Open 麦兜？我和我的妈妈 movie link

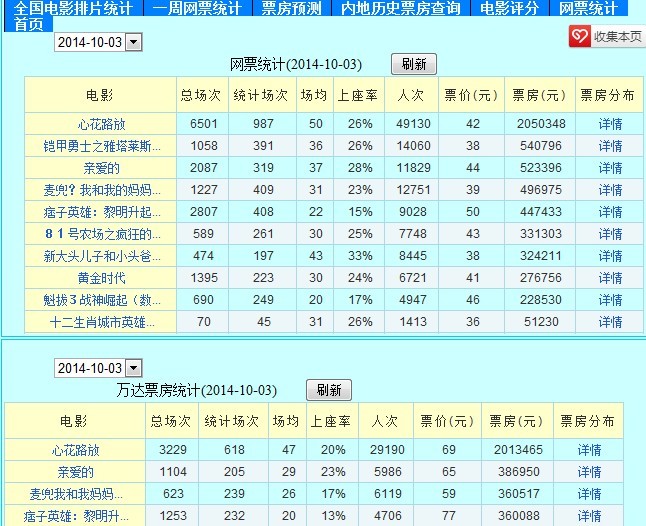pos(102,190)
